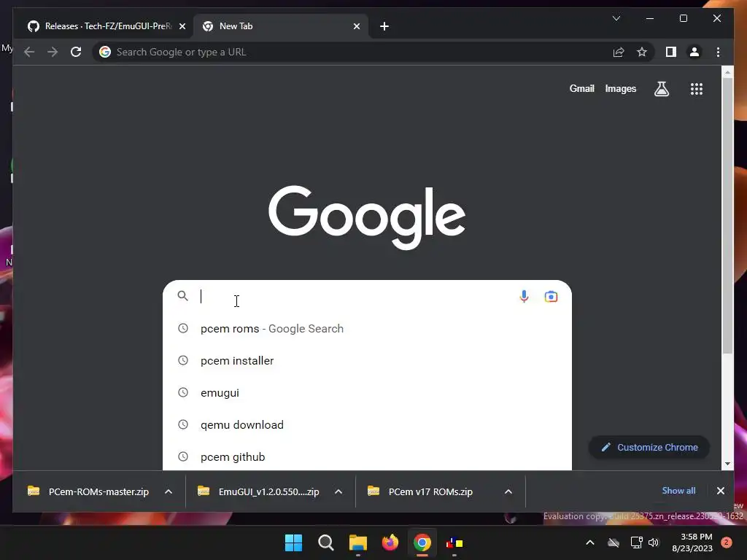Open the Gmail link

581,88
